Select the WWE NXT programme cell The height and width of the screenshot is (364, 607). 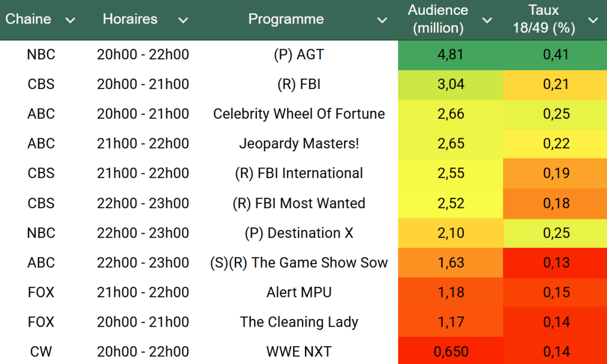pos(298,352)
